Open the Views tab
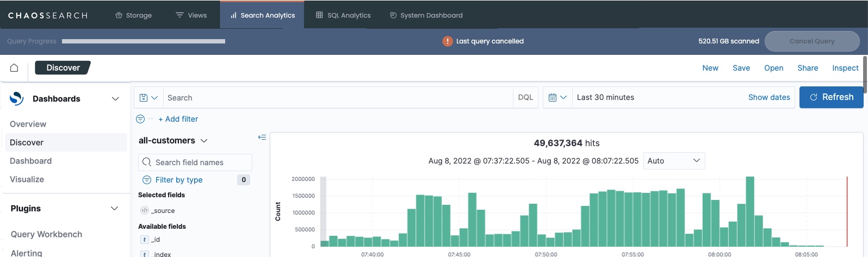The image size is (868, 257). tap(191, 15)
